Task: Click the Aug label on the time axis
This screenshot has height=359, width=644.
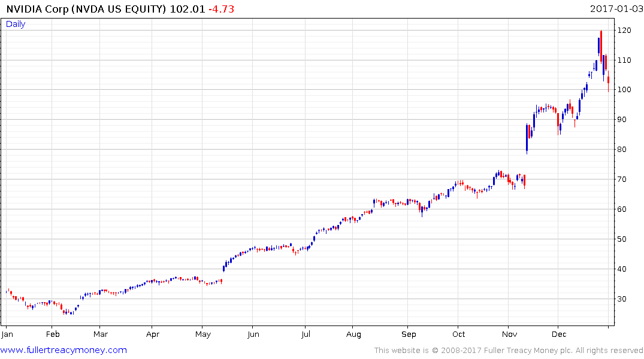Action: 353,334
